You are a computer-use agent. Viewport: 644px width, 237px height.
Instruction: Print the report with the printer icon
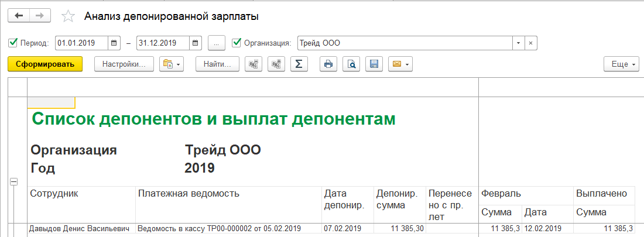coord(328,64)
